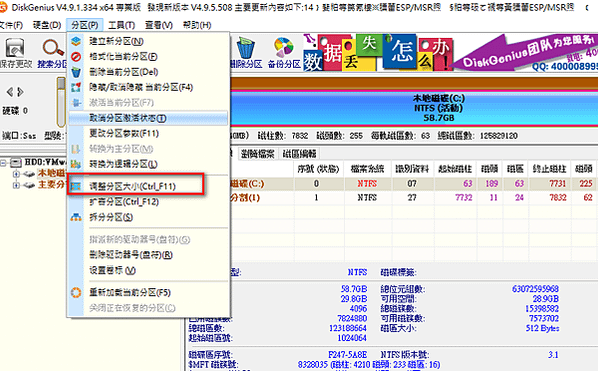Click the 终止柱面 column header

[549, 169]
